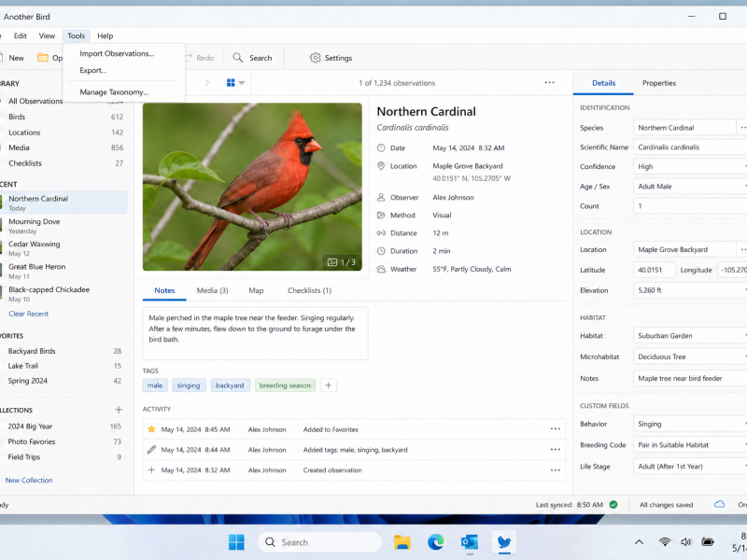Switch to the Map tab
Viewport: 747px width, 560px height.
(x=256, y=290)
